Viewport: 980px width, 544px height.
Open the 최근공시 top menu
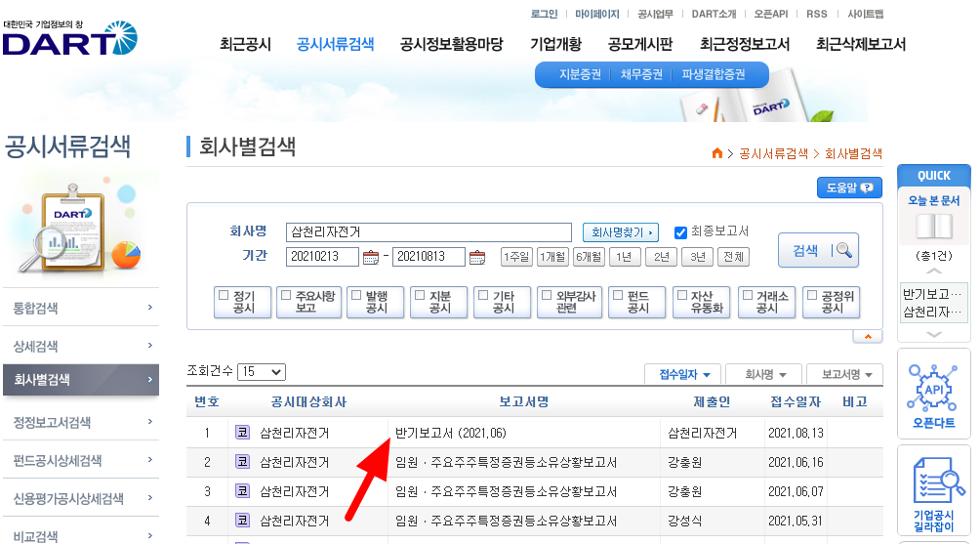coord(245,44)
